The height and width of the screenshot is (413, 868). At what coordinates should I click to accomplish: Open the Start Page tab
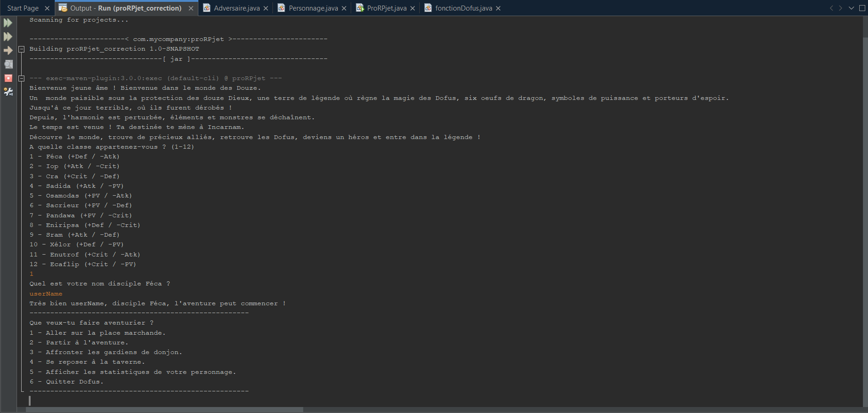tap(23, 8)
